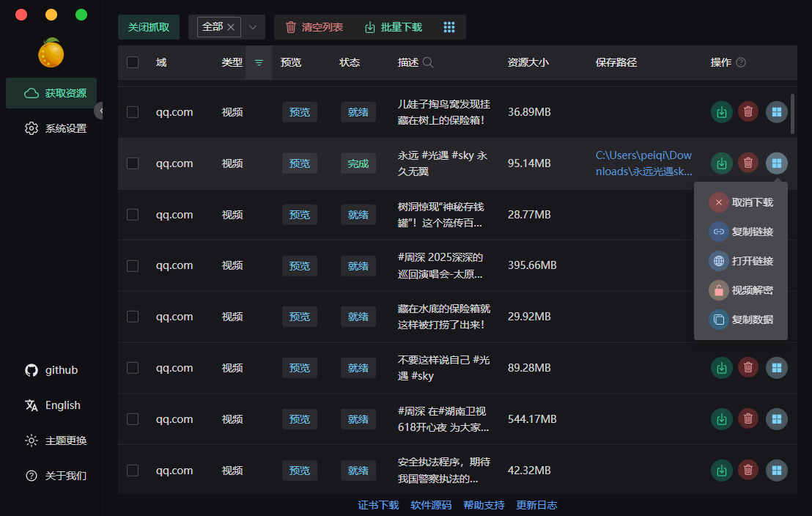Collapse the left sidebar with arrow handle
Image resolution: width=812 pixels, height=516 pixels.
coord(100,111)
